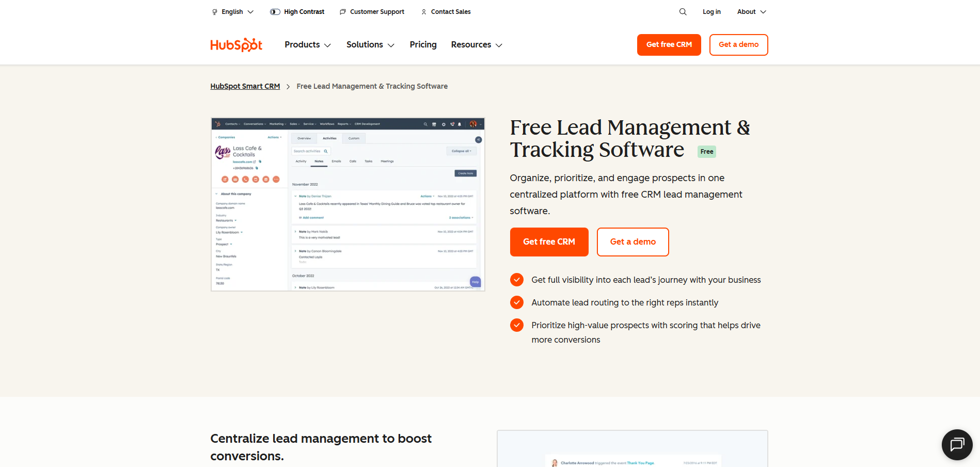Image resolution: width=980 pixels, height=467 pixels.
Task: Click header Get free CRM button
Action: (669, 45)
